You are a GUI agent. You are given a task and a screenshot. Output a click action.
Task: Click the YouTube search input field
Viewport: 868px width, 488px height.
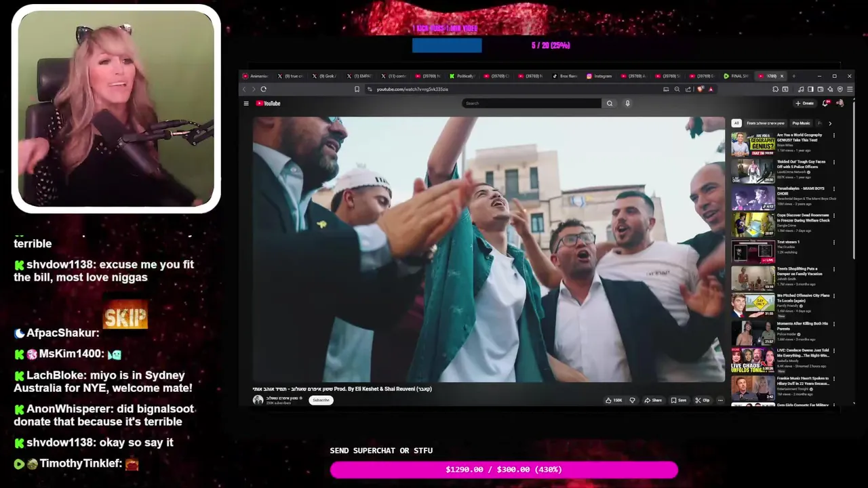point(532,103)
